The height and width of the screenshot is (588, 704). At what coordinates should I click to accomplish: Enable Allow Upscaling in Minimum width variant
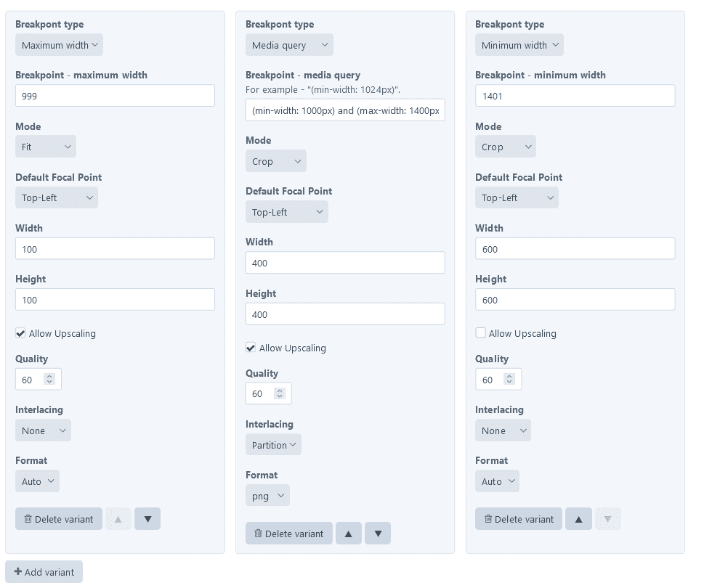(480, 333)
